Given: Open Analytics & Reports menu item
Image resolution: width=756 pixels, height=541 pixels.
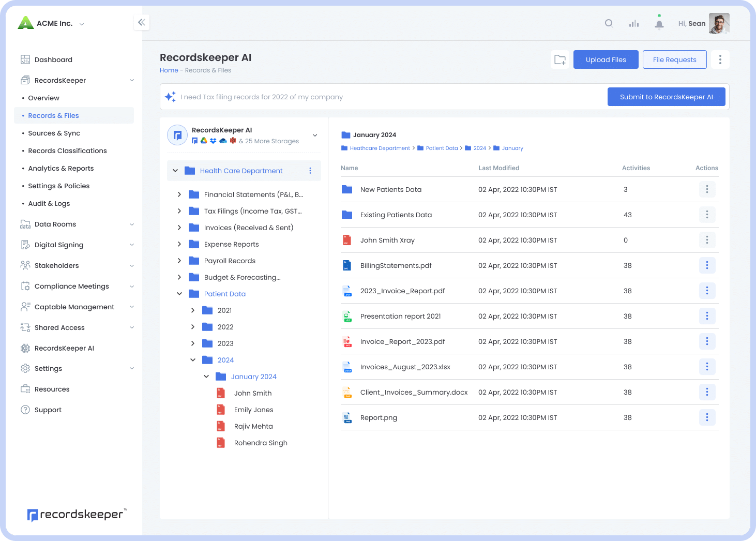Looking at the screenshot, I should tap(61, 168).
